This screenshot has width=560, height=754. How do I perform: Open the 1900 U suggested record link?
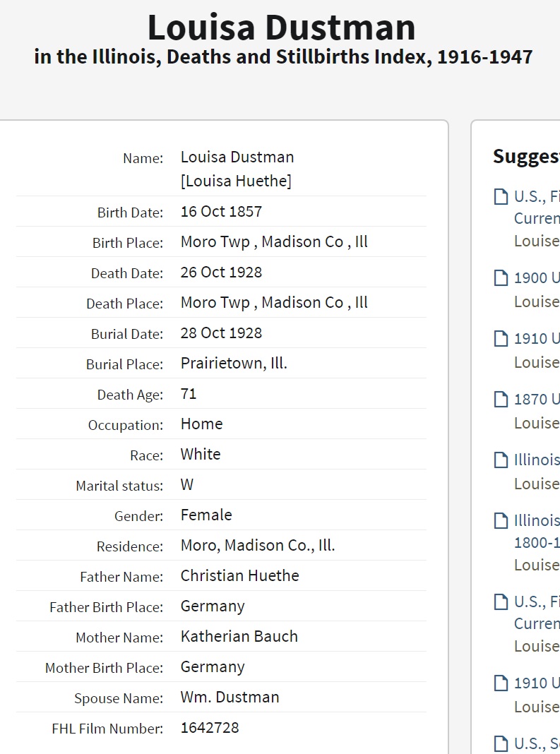[537, 277]
